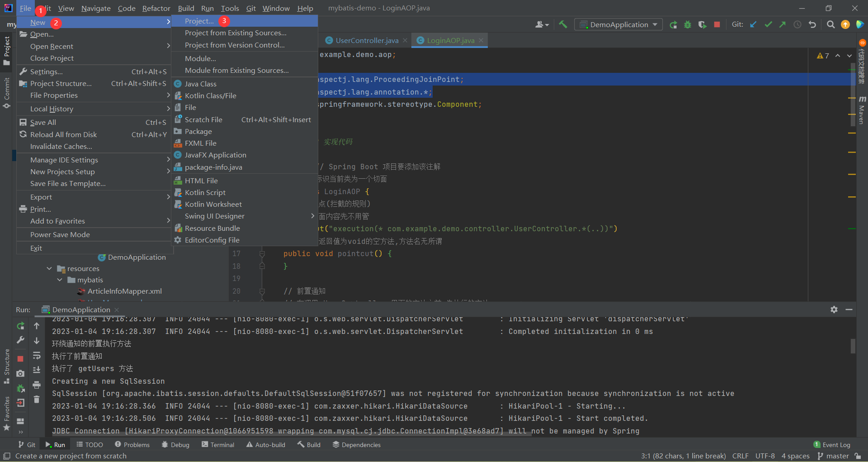Image resolution: width=868 pixels, height=462 pixels.
Task: Expand Local History submenu
Action: click(x=168, y=109)
